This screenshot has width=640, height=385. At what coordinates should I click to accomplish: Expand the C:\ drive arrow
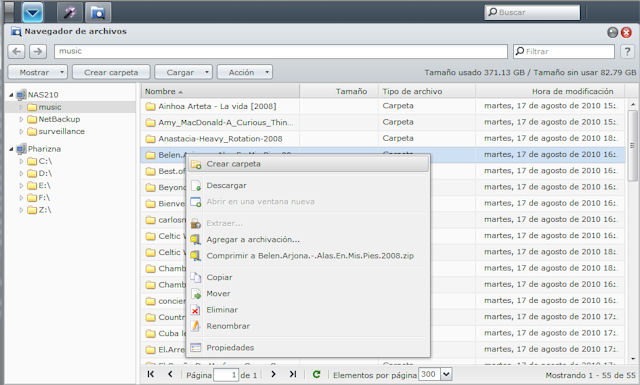[x=21, y=161]
